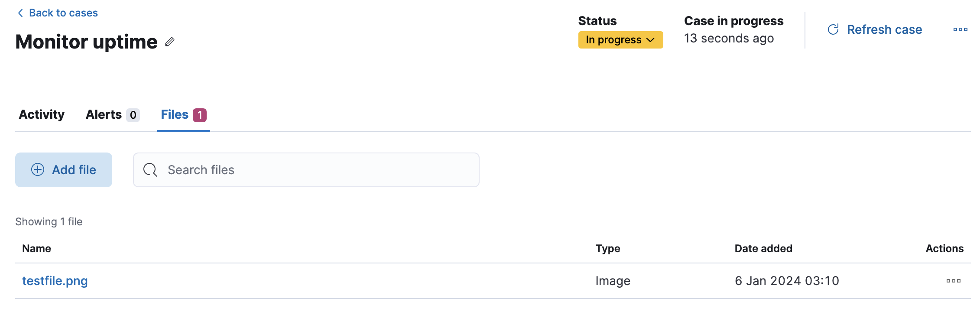Click the Name column header
This screenshot has height=315, width=980.
coord(37,248)
